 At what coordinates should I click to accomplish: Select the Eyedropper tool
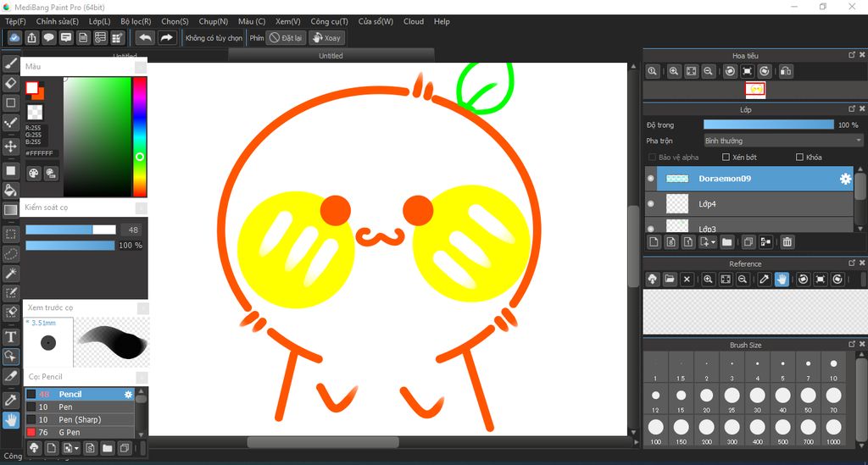pos(10,401)
